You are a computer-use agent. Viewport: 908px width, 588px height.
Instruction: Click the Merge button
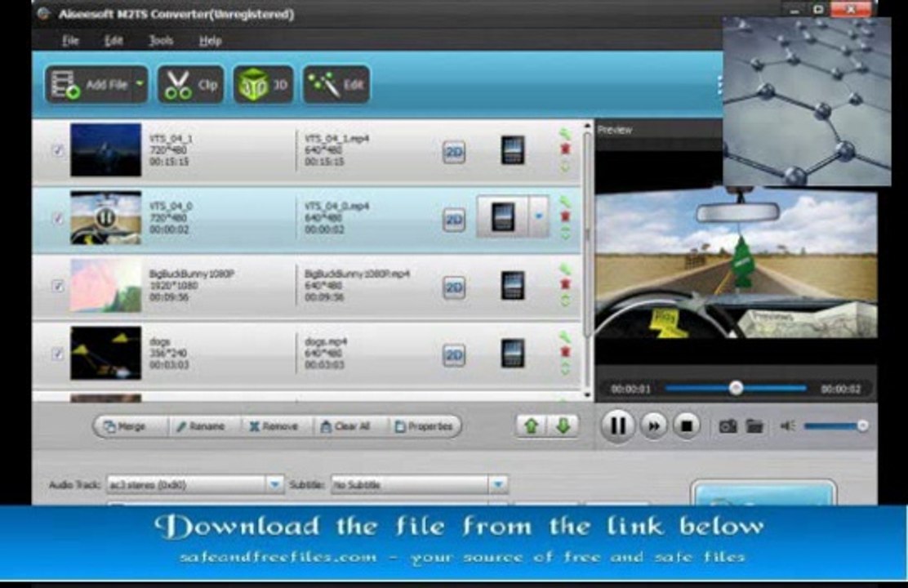click(x=125, y=426)
